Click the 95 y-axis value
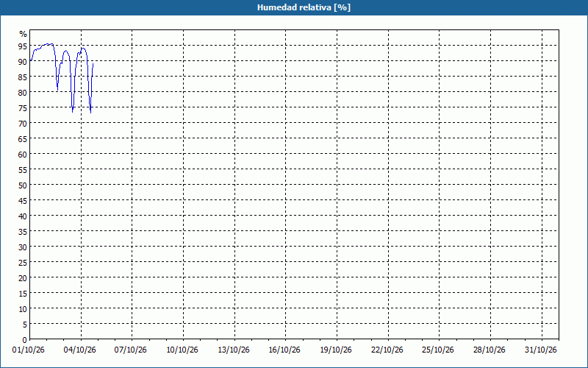This screenshot has height=368, width=588. [x=23, y=46]
